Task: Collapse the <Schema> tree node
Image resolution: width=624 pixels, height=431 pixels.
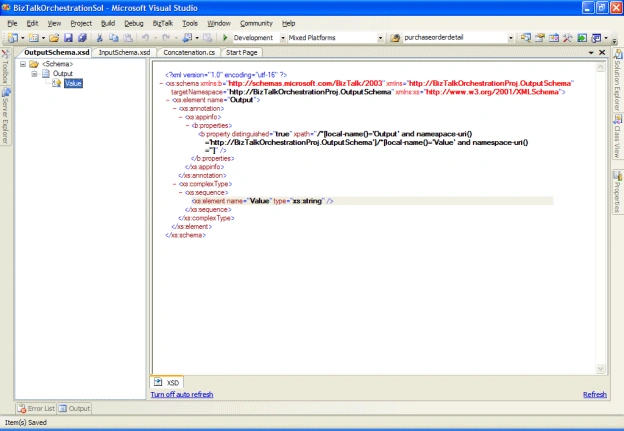Action: tap(23, 64)
